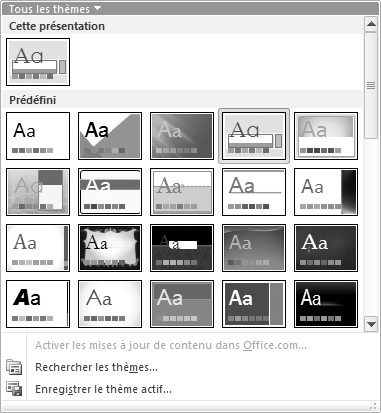The height and width of the screenshot is (413, 381).
Task: Click Activer les mises à jour Office.com
Action: coord(171,345)
